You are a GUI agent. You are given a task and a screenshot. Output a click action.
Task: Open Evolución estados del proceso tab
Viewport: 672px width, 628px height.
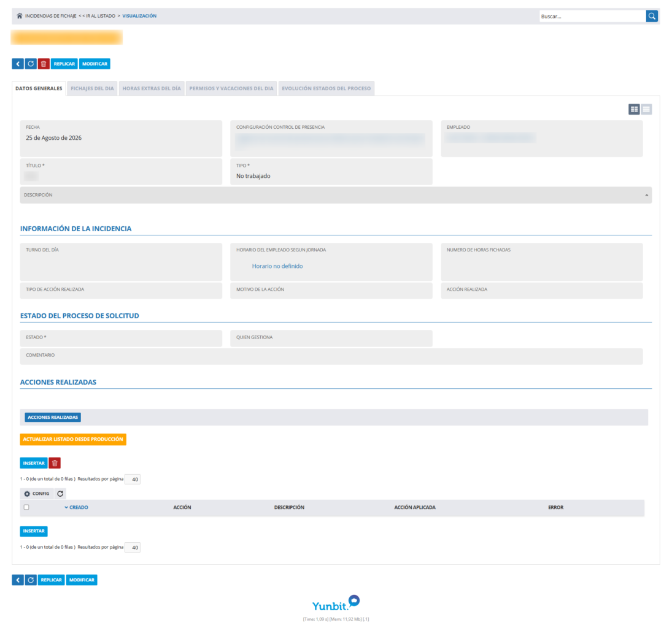point(326,88)
